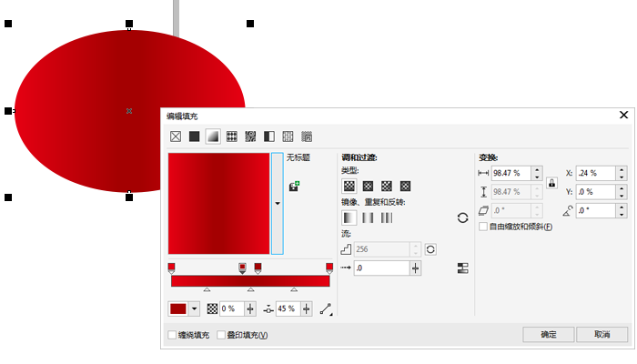Click the reset steps icon beside 256

pyautogui.click(x=430, y=249)
